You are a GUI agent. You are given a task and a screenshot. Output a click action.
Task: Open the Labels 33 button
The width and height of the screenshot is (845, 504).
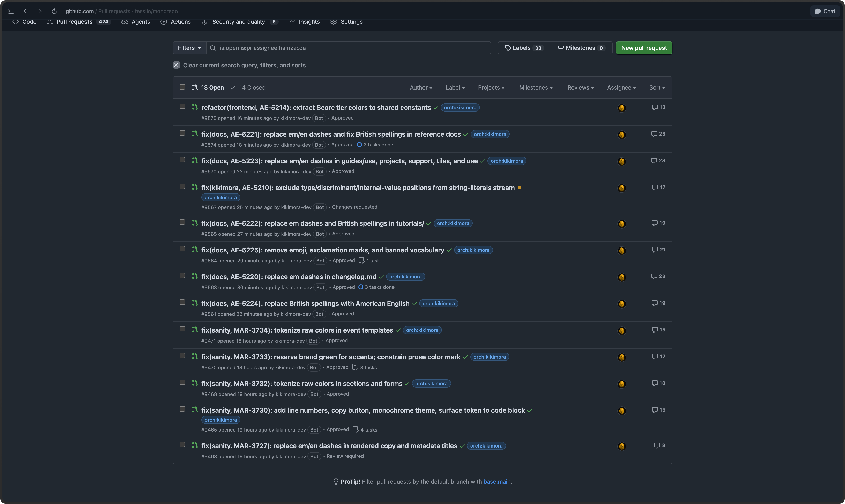pyautogui.click(x=524, y=48)
